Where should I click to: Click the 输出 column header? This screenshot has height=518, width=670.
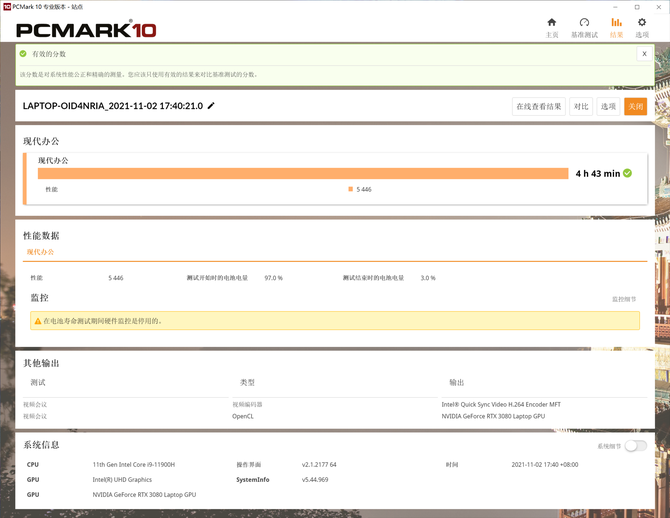(x=457, y=382)
